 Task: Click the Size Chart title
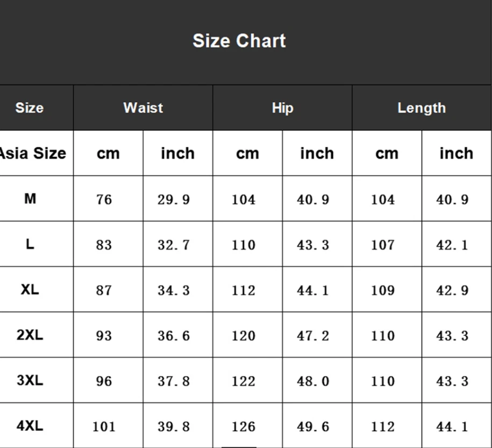pyautogui.click(x=239, y=41)
